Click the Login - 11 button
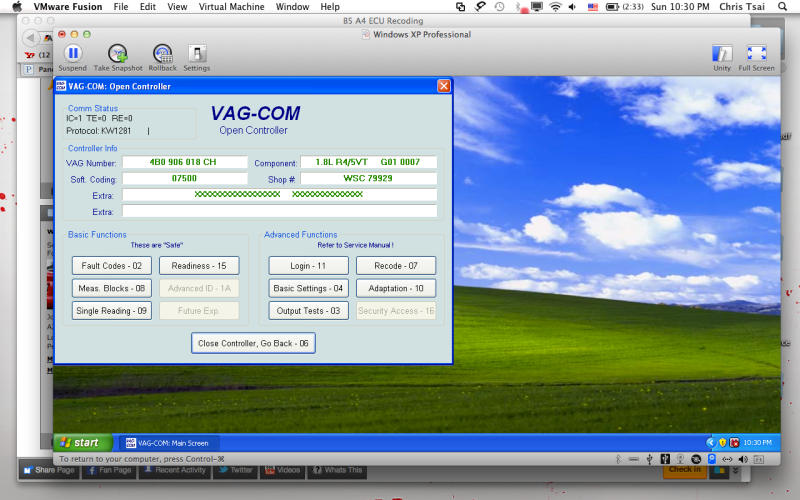 coord(308,266)
